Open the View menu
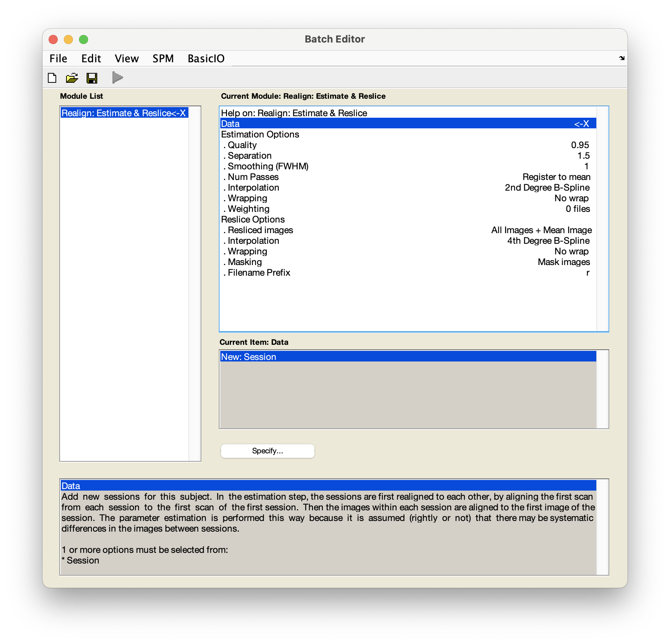Image resolution: width=670 pixels, height=644 pixels. click(x=126, y=58)
